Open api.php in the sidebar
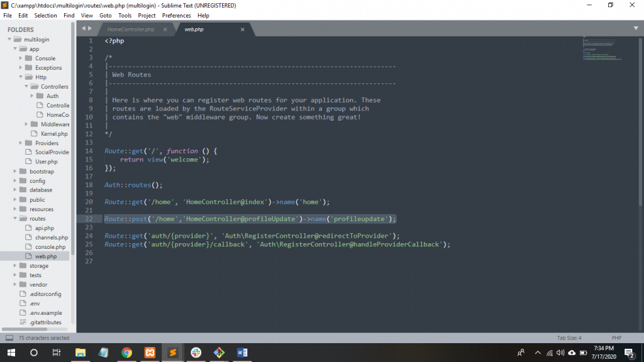The height and width of the screenshot is (362, 644). click(x=44, y=228)
